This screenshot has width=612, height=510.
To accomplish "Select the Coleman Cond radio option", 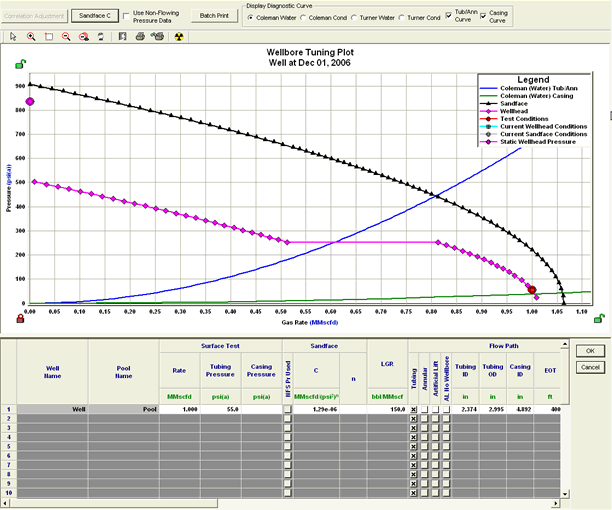I will click(x=301, y=18).
